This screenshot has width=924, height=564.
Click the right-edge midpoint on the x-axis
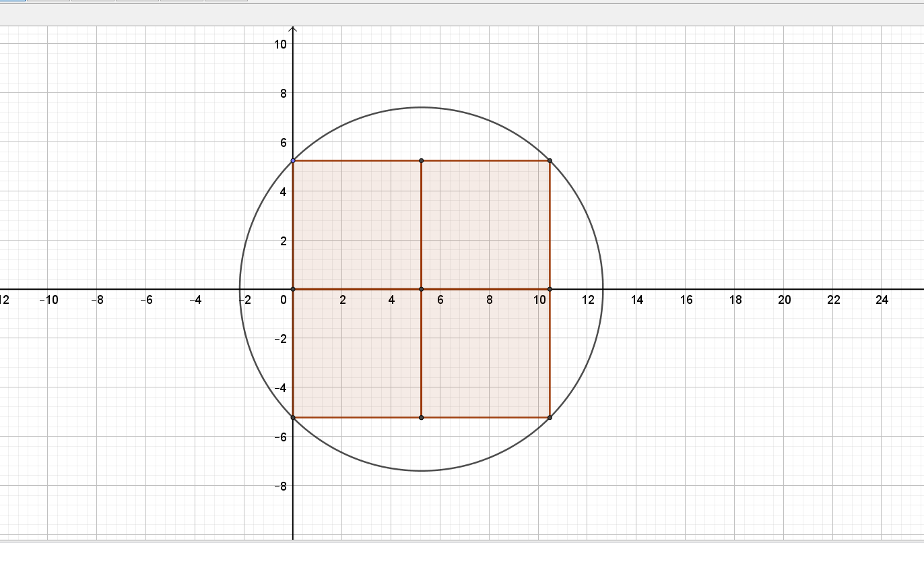[x=550, y=289]
